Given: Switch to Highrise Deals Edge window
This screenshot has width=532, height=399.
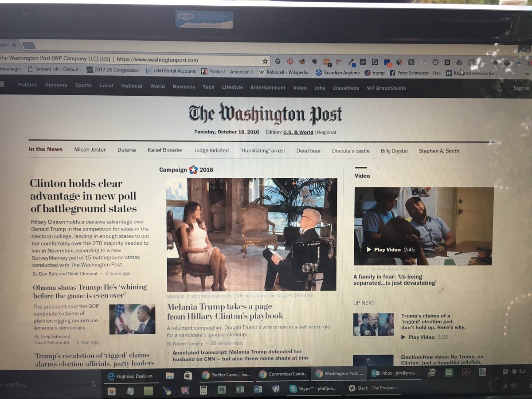Looking at the screenshot, I should [131, 376].
